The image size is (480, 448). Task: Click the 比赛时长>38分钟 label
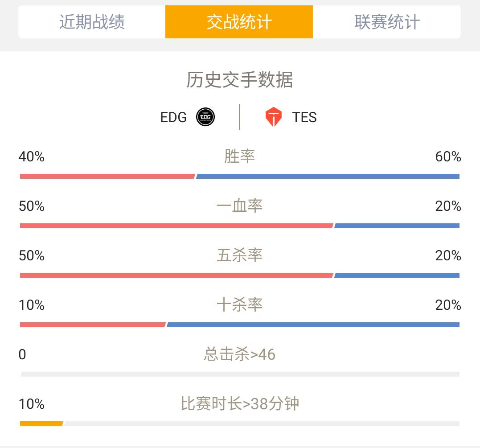(x=240, y=403)
